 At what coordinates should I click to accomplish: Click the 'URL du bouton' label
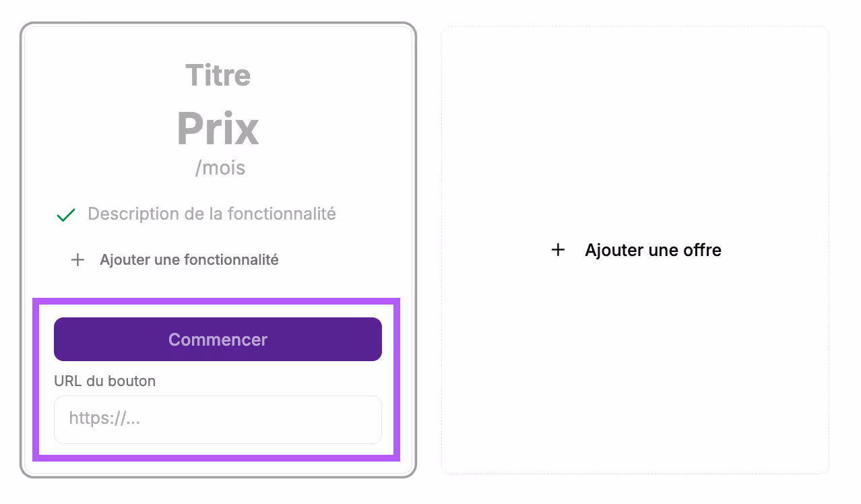[104, 381]
